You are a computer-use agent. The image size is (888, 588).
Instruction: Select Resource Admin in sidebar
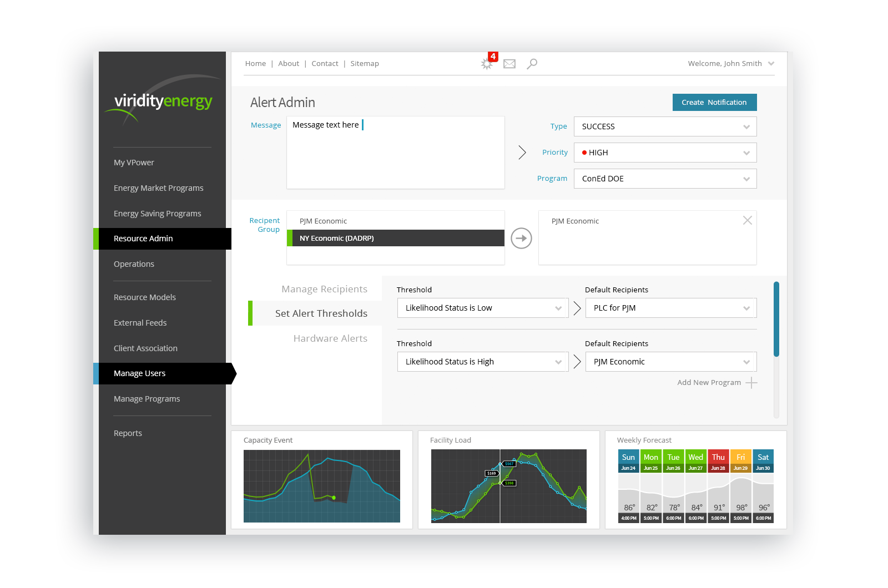click(162, 239)
